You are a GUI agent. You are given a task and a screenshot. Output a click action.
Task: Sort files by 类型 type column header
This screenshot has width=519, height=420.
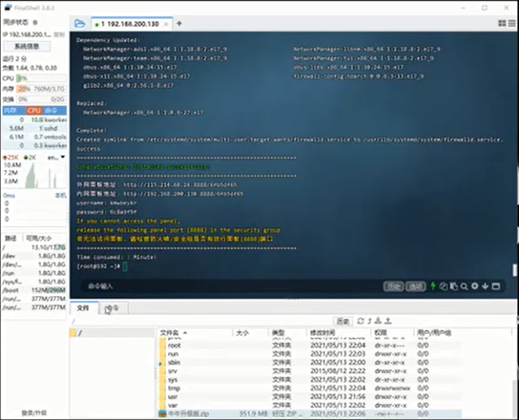tap(287, 332)
